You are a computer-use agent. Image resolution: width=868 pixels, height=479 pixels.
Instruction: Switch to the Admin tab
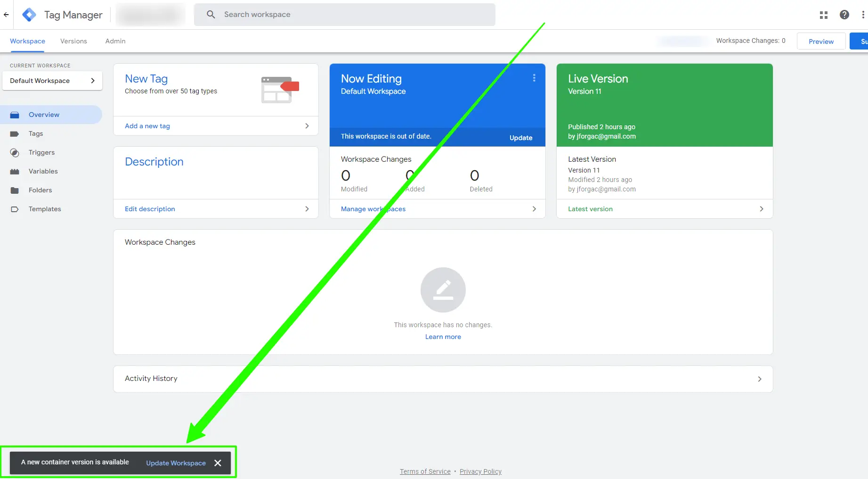tap(115, 41)
